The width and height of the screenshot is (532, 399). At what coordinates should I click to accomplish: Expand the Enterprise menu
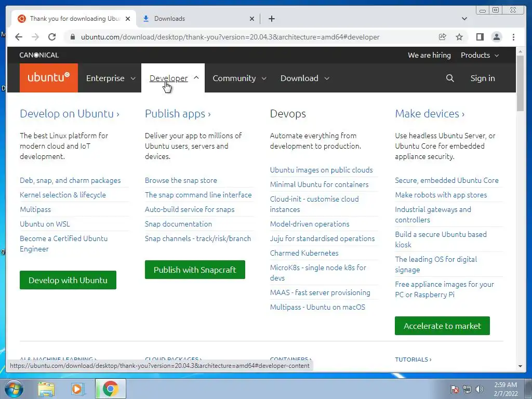tap(111, 78)
